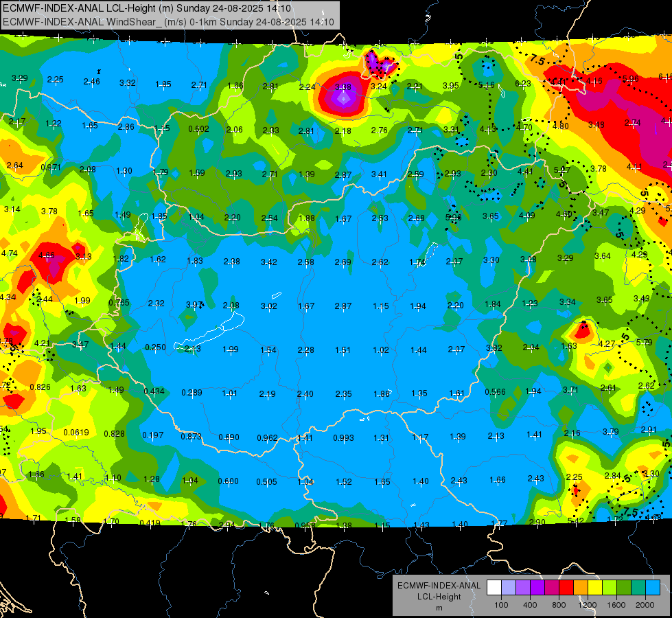Click the wind shear value 0.971
This screenshot has height=618, width=672.
[x=51, y=168]
